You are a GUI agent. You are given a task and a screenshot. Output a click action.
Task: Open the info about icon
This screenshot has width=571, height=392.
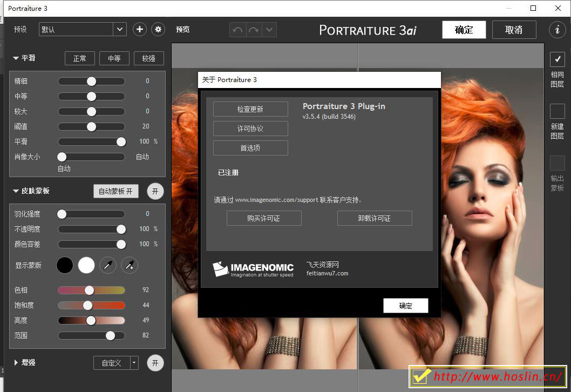click(x=557, y=30)
